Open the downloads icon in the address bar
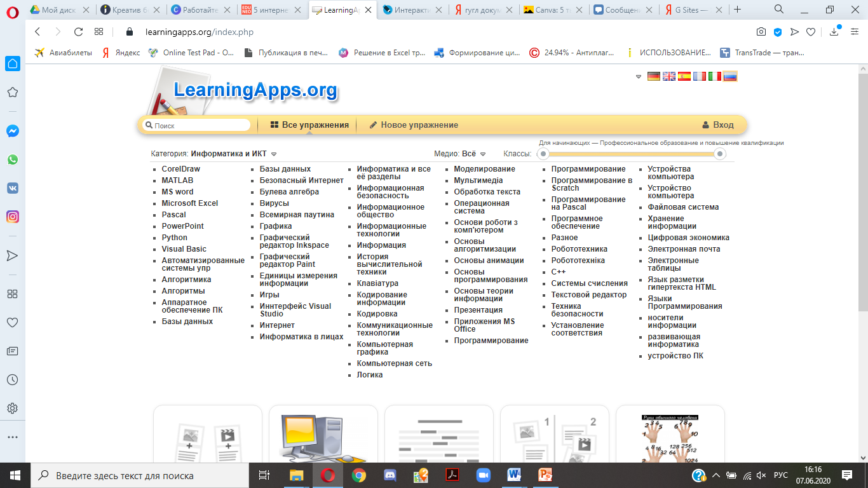Image resolution: width=868 pixels, height=488 pixels. point(835,32)
